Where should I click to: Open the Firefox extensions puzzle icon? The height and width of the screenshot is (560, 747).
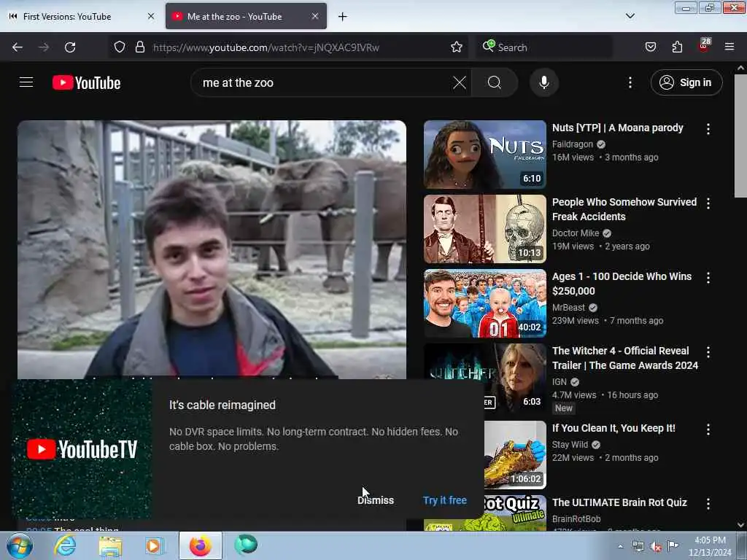[x=677, y=47]
